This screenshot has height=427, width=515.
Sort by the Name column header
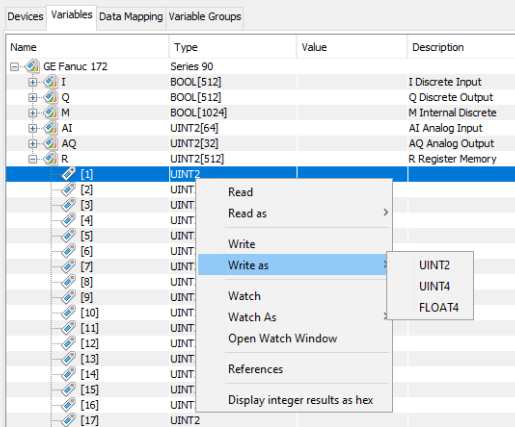[87, 47]
